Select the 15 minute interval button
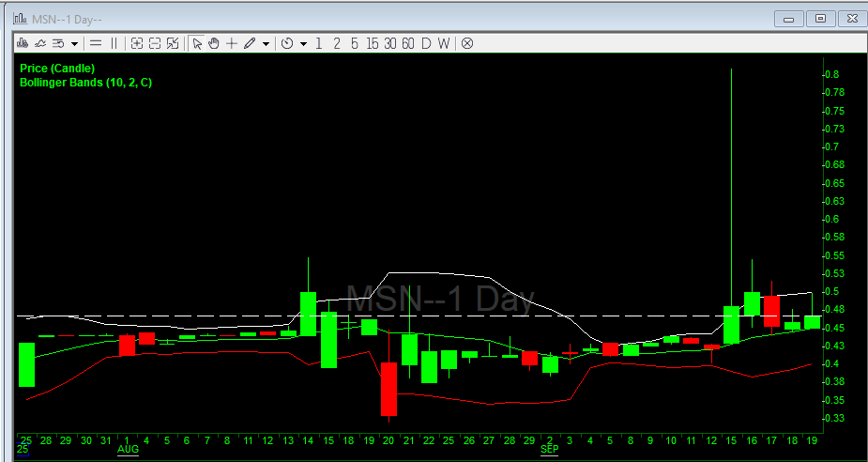Viewport: 868px width, 462px height. 373,43
